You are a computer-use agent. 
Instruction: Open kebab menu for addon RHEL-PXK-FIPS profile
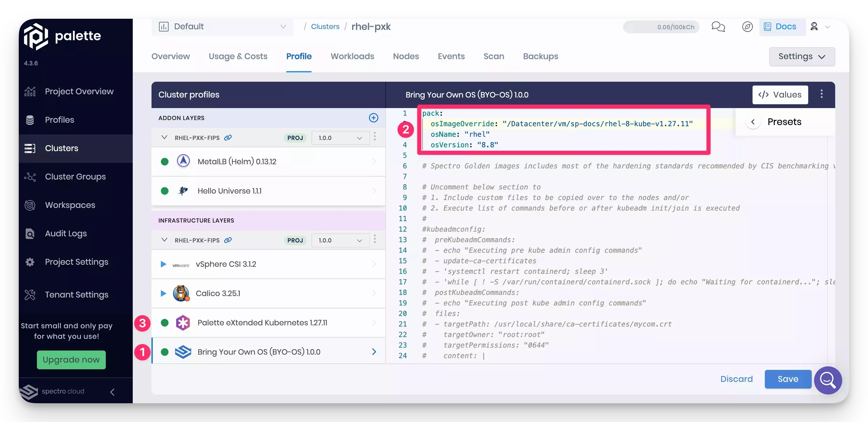(375, 136)
